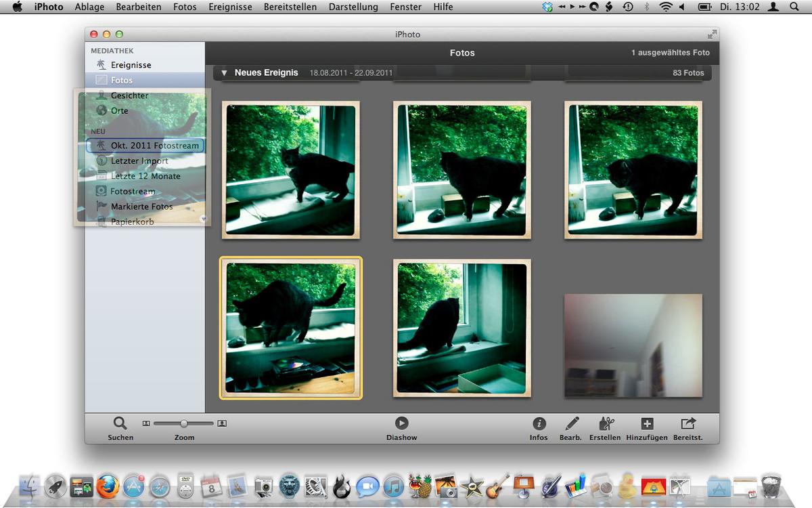
Task: Open the Infos panel
Action: click(539, 423)
